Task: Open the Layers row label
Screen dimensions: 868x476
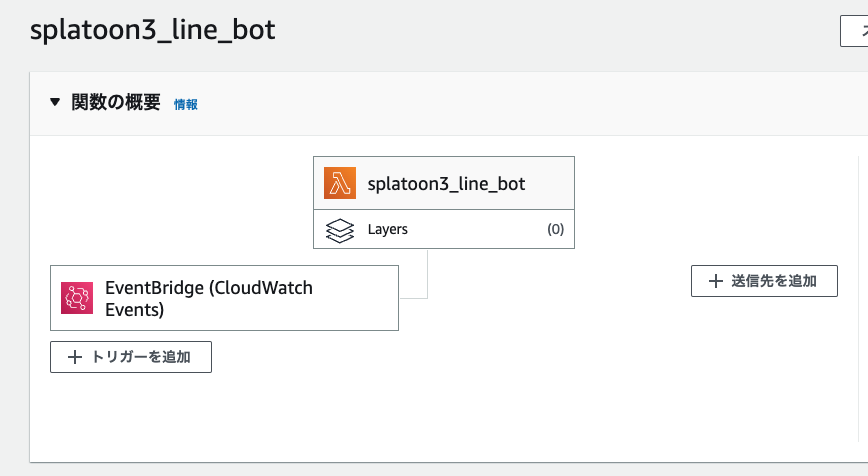Action: 388,229
